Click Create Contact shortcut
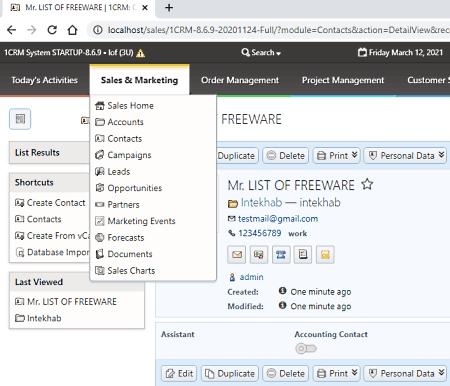450x386 pixels. point(50,203)
